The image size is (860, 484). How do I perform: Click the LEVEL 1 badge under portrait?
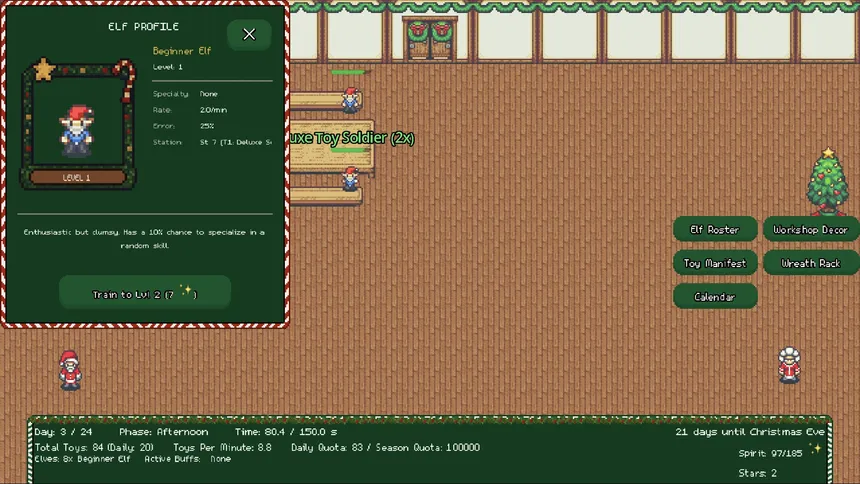[x=77, y=178]
